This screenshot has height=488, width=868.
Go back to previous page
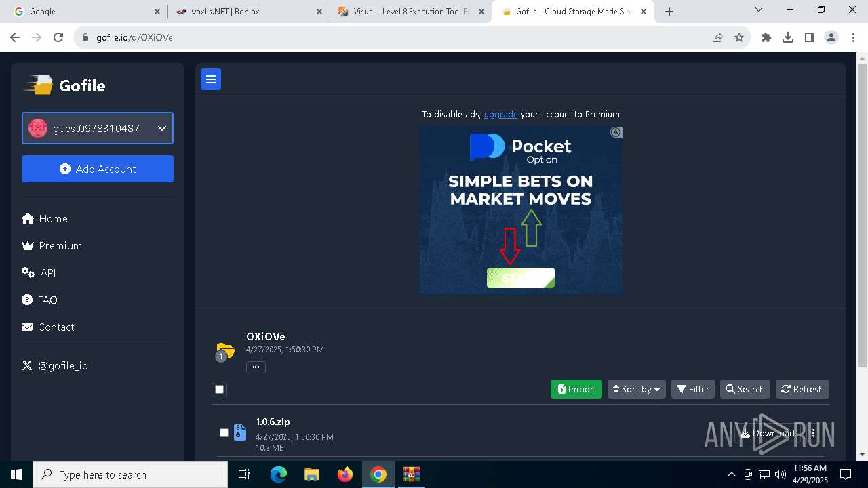pos(16,37)
